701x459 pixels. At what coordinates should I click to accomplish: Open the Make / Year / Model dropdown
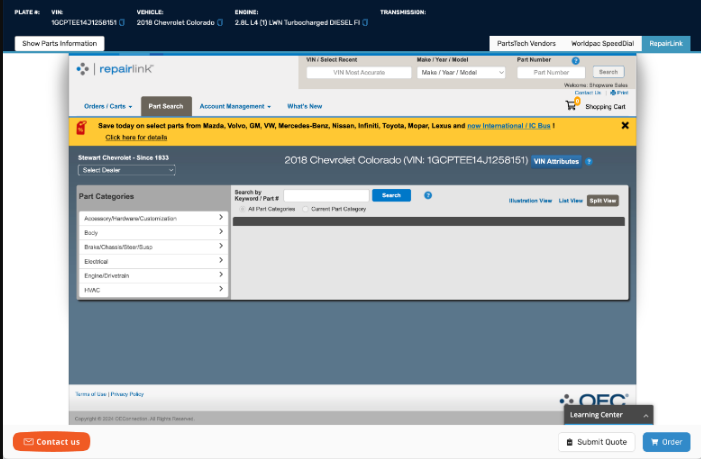461,72
